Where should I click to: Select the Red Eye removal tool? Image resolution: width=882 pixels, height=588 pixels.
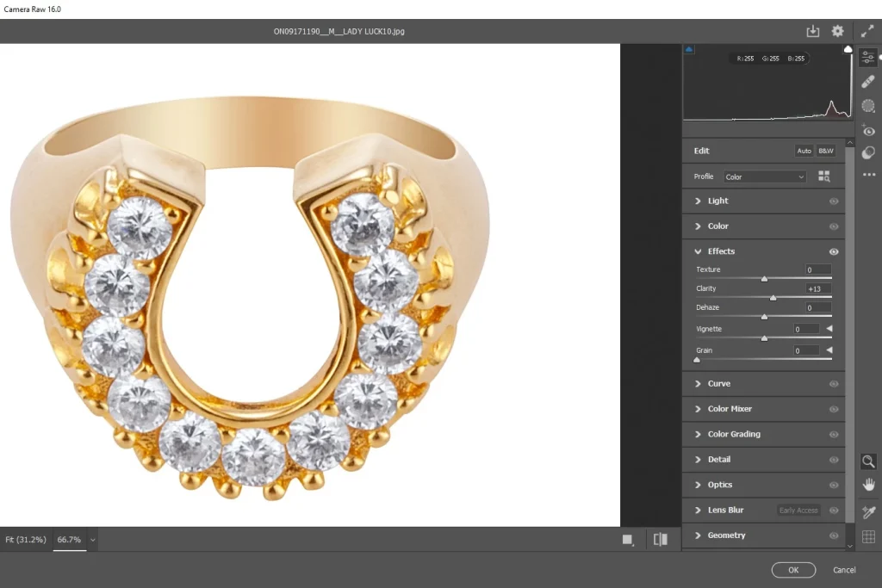[868, 130]
